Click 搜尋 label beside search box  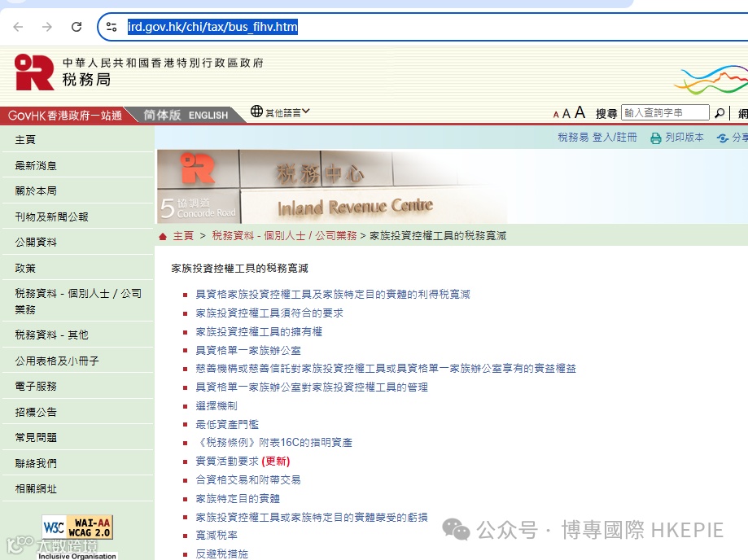click(606, 113)
